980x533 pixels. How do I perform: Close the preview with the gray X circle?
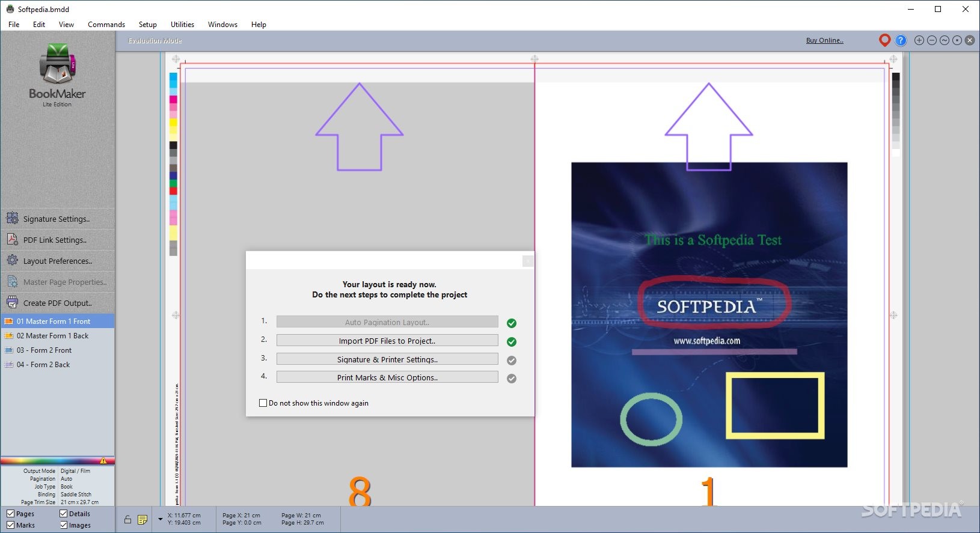pyautogui.click(x=970, y=40)
